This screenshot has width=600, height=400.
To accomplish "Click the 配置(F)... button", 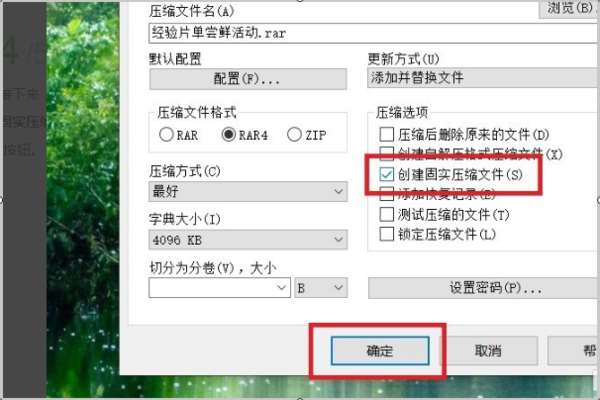I will (x=248, y=79).
